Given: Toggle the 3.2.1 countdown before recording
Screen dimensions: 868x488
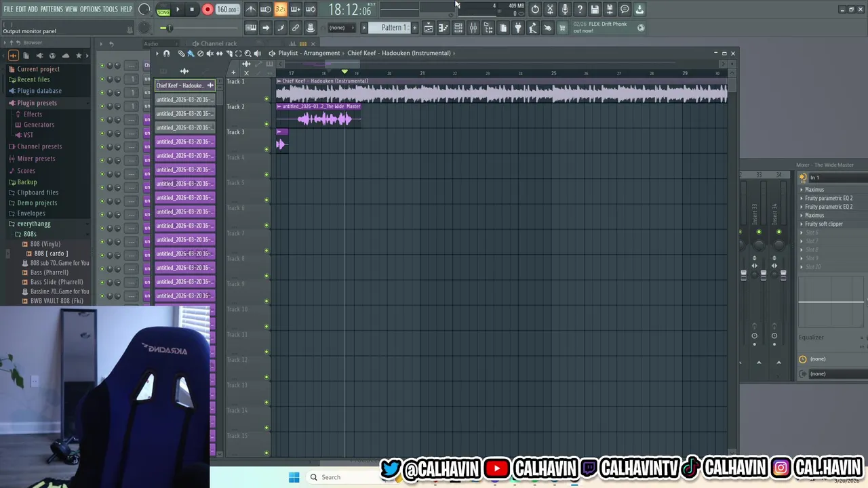Looking at the screenshot, I should point(281,9).
